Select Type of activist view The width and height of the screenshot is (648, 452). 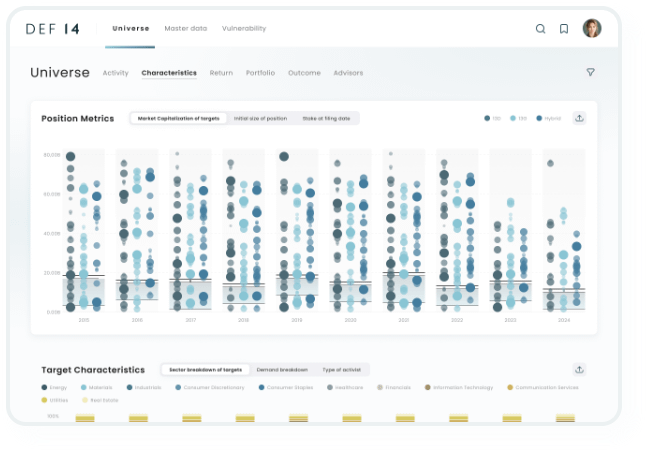[x=341, y=369]
